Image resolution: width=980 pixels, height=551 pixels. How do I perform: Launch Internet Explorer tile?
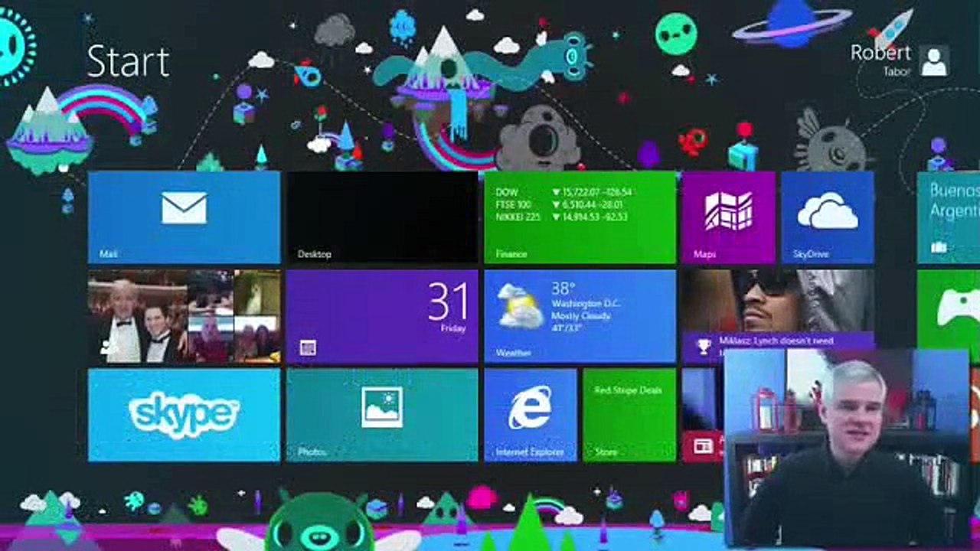point(530,415)
